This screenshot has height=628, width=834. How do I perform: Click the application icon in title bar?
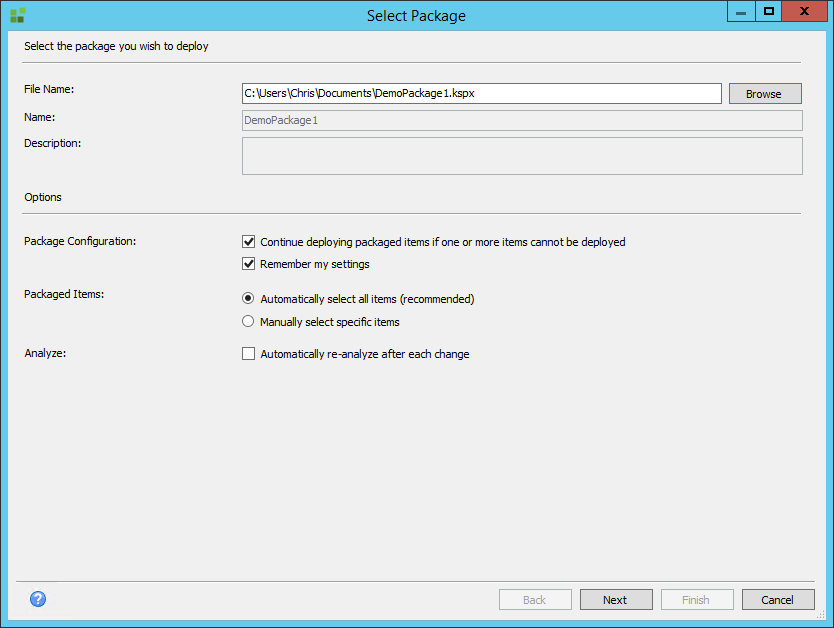click(x=17, y=15)
